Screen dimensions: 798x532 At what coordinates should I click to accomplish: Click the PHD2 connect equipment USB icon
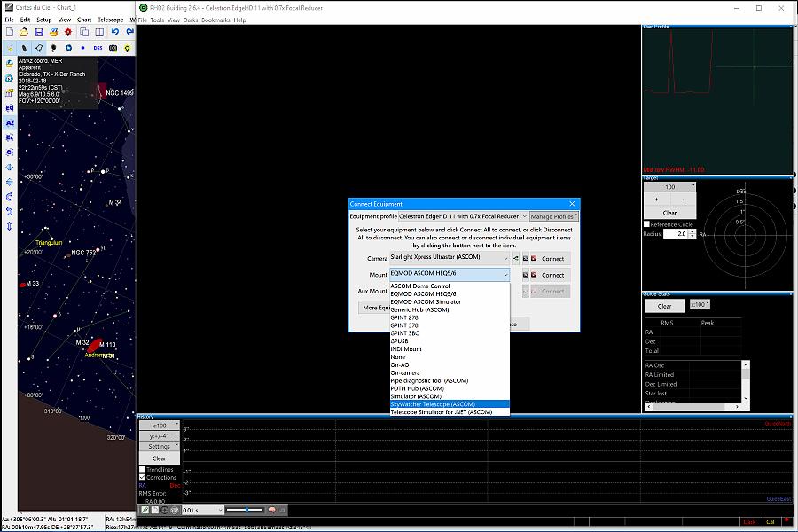tap(145, 510)
